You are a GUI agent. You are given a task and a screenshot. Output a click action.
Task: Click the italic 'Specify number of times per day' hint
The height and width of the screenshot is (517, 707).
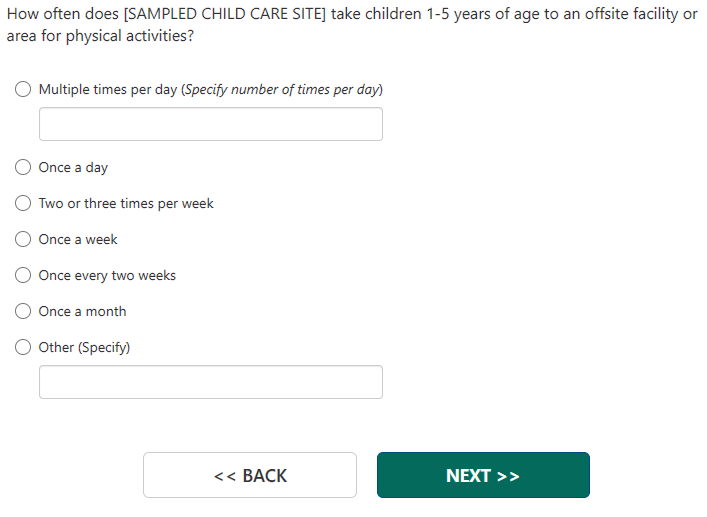point(283,89)
